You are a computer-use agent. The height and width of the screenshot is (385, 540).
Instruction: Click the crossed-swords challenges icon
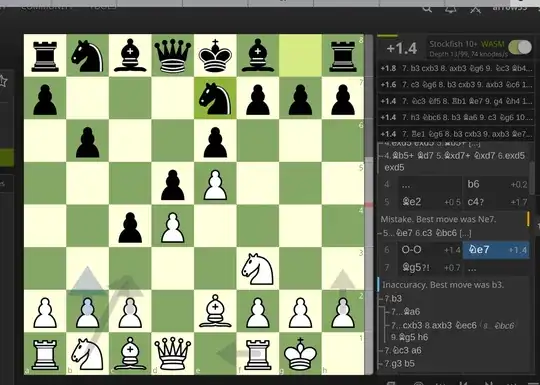tap(475, 9)
